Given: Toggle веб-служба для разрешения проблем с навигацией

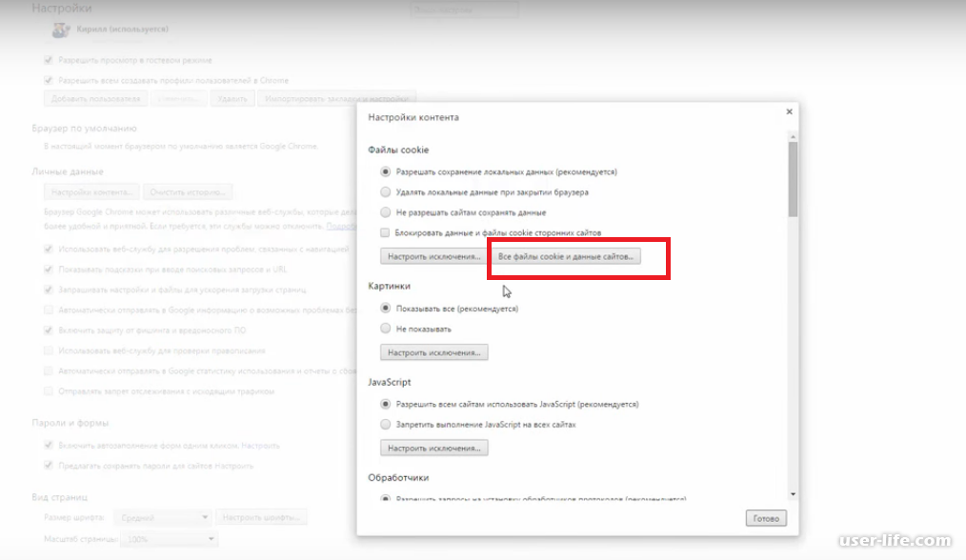Looking at the screenshot, I should click(48, 250).
